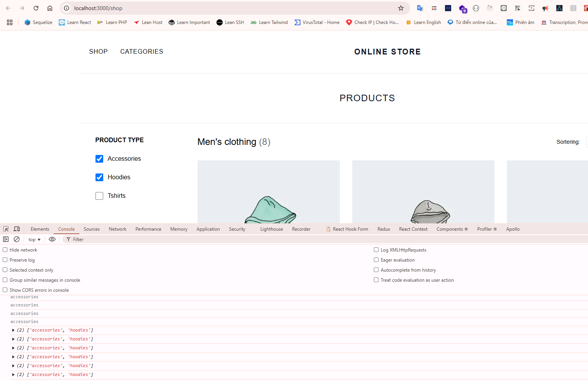
Task: Click the live expression eye icon
Action: (52, 239)
